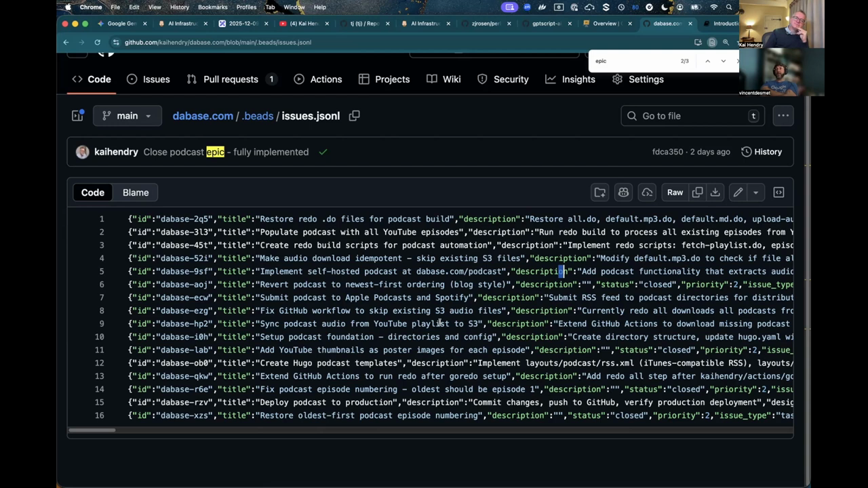Copy raw file contents to clipboard

click(697, 192)
